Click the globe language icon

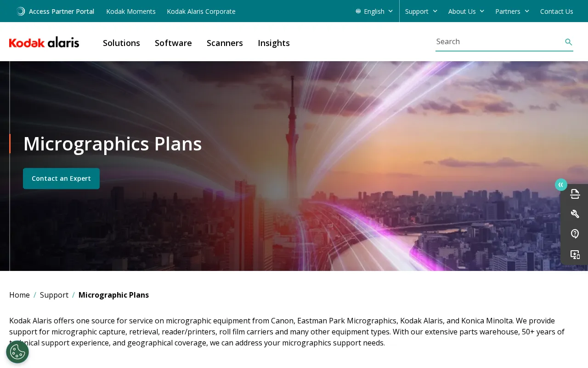(358, 11)
